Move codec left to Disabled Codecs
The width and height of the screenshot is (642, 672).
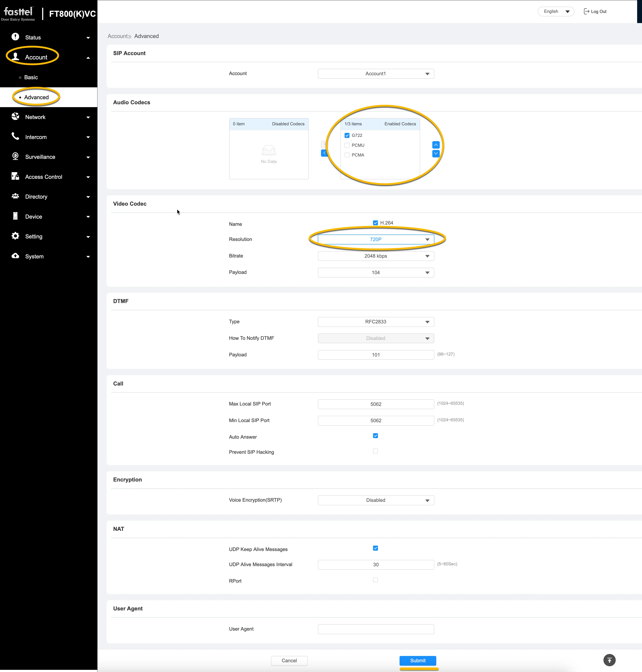[x=324, y=153]
